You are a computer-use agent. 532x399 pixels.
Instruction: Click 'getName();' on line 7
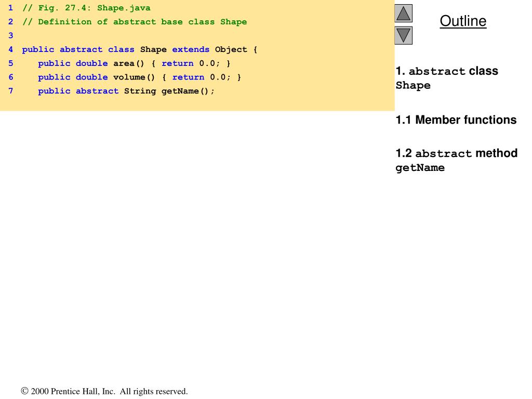[x=188, y=91]
